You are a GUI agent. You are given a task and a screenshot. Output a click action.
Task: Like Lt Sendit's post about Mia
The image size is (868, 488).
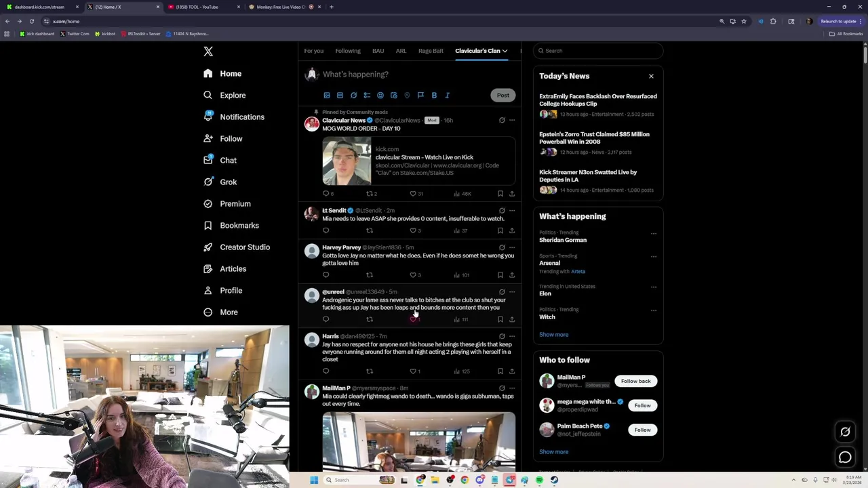click(x=413, y=230)
